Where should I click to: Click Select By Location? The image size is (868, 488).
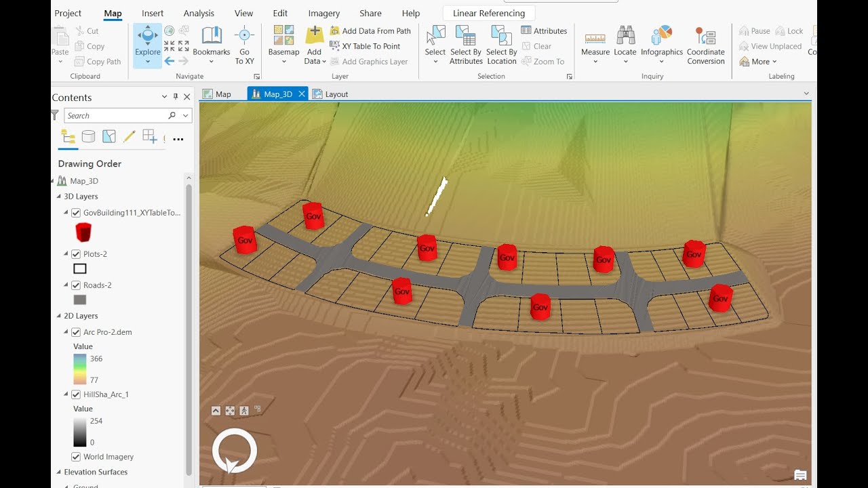click(x=502, y=45)
